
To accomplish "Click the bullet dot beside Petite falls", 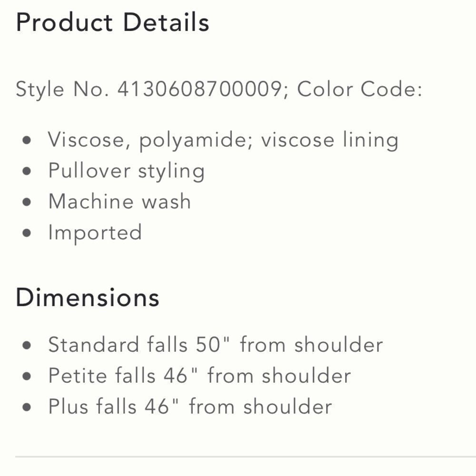I will 27,376.
